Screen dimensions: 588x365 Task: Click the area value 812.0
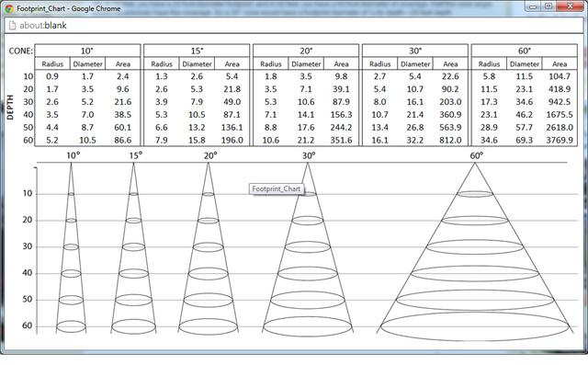point(450,141)
